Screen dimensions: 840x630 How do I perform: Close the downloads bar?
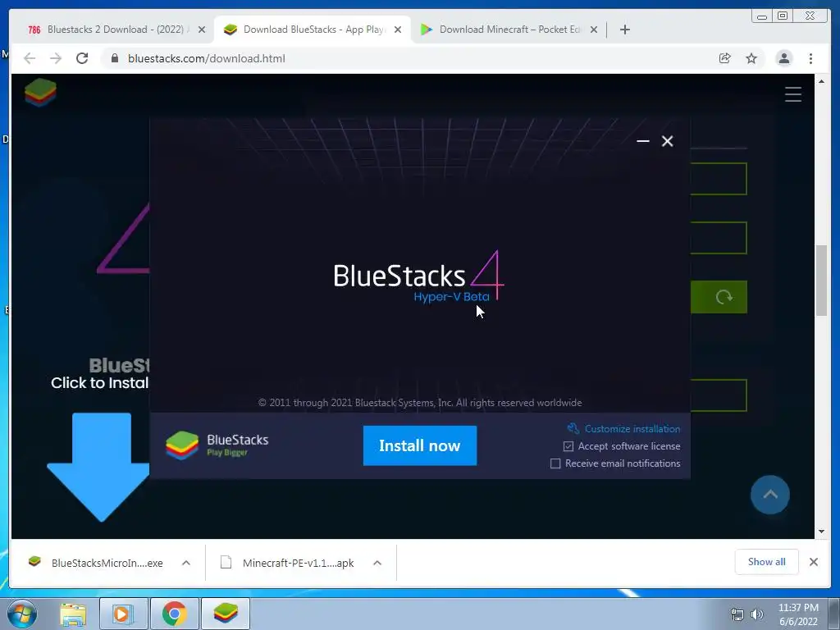(x=813, y=562)
